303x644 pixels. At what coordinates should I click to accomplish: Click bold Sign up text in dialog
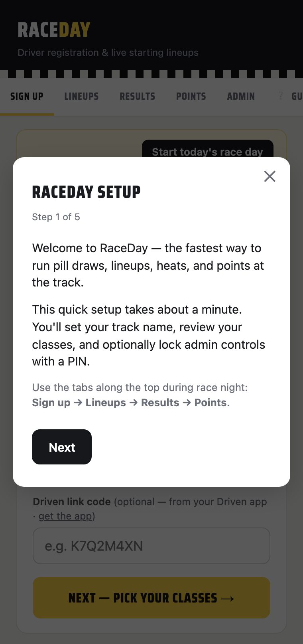51,403
